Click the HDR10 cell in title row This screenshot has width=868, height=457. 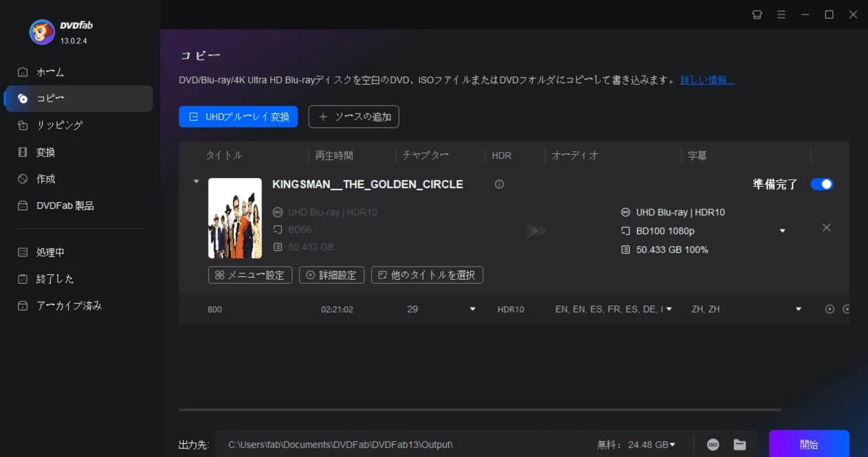pos(511,309)
